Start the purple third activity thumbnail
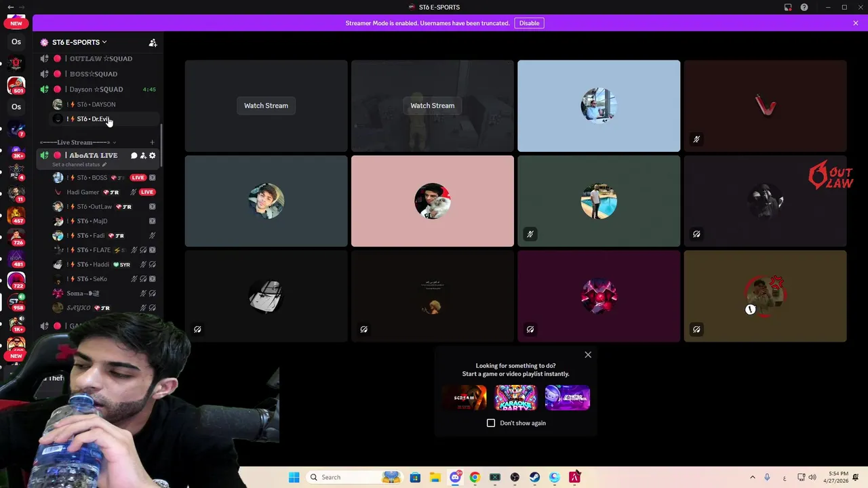Screen dimensions: 868x488 click(568, 398)
